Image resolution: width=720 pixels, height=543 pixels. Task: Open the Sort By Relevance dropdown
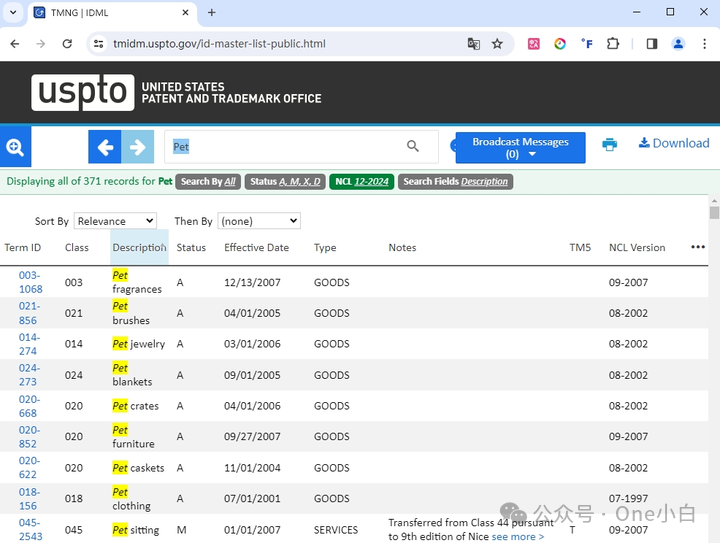click(x=115, y=221)
